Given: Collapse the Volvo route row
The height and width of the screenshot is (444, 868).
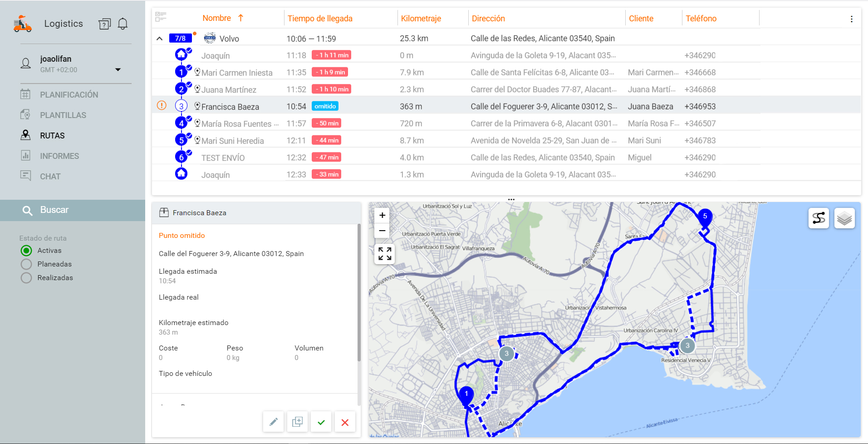Looking at the screenshot, I should (x=160, y=39).
